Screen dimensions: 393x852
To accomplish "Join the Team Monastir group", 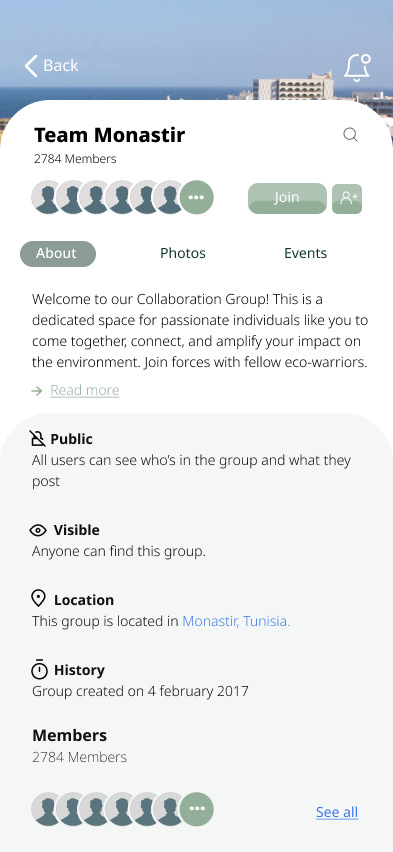I will point(287,198).
